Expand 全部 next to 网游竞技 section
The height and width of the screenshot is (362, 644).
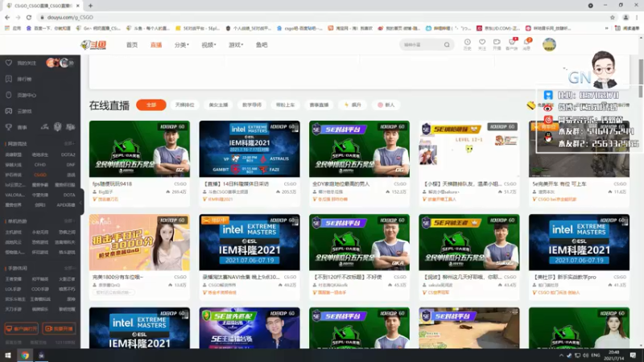69,144
